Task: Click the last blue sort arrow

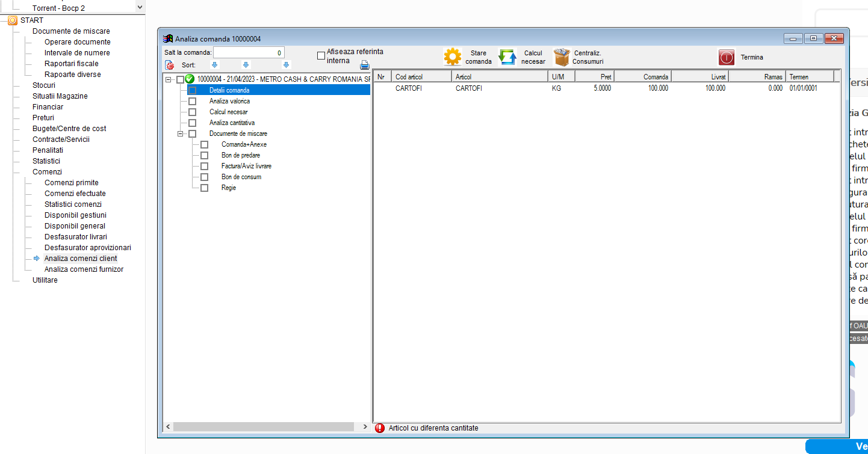Action: click(286, 65)
